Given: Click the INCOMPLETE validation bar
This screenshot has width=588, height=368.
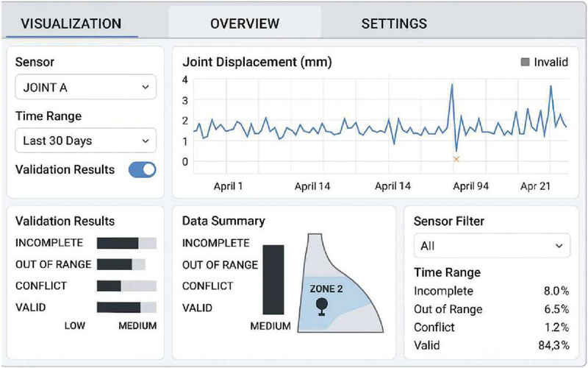Looking at the screenshot, I should tap(126, 244).
